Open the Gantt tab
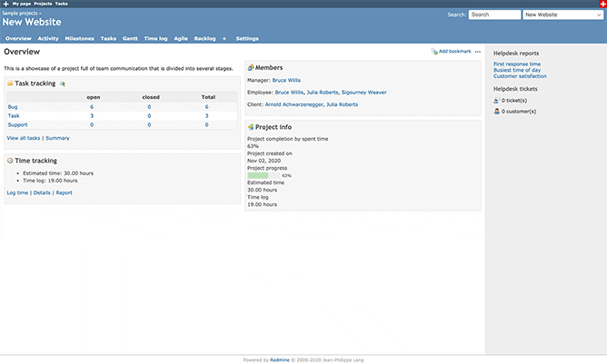 pos(130,39)
